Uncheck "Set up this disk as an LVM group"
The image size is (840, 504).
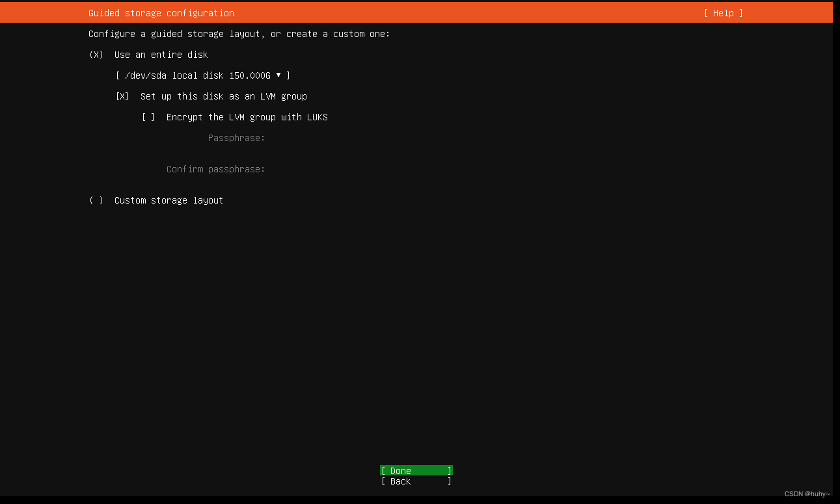(x=122, y=96)
